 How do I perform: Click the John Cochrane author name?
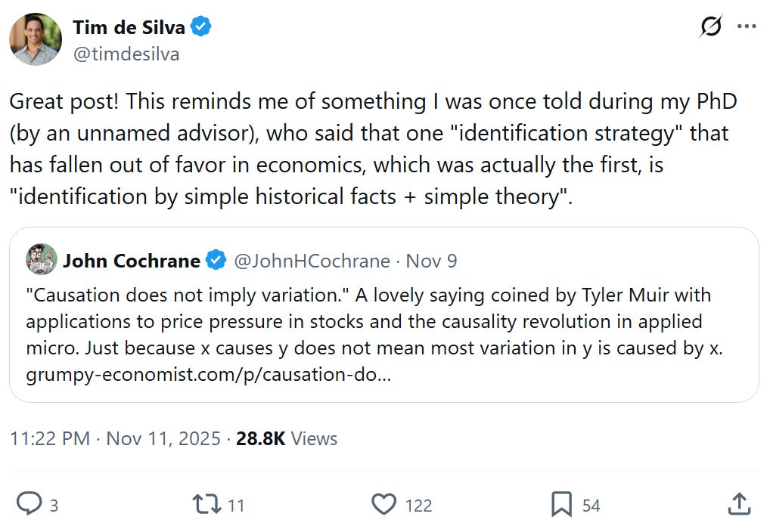click(131, 261)
